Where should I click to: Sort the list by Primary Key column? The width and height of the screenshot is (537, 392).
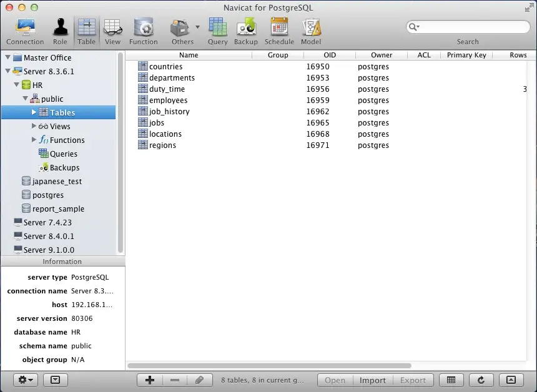[x=466, y=55]
